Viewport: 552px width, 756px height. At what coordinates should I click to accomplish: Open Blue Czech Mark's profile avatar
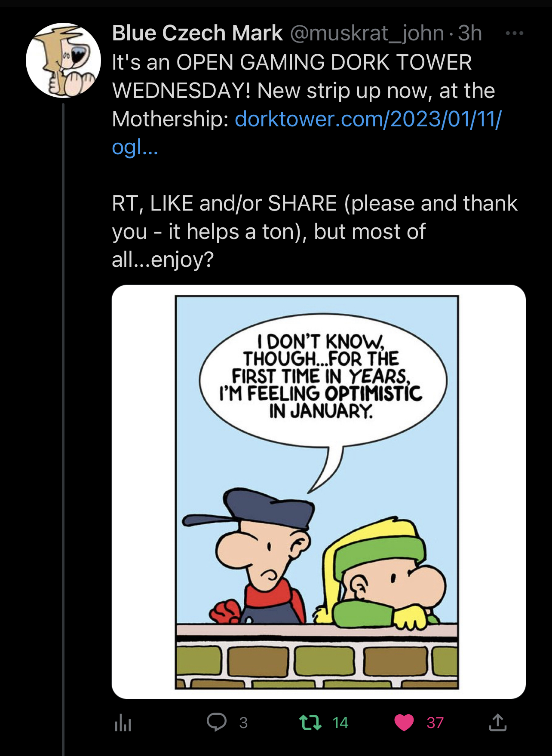[63, 60]
